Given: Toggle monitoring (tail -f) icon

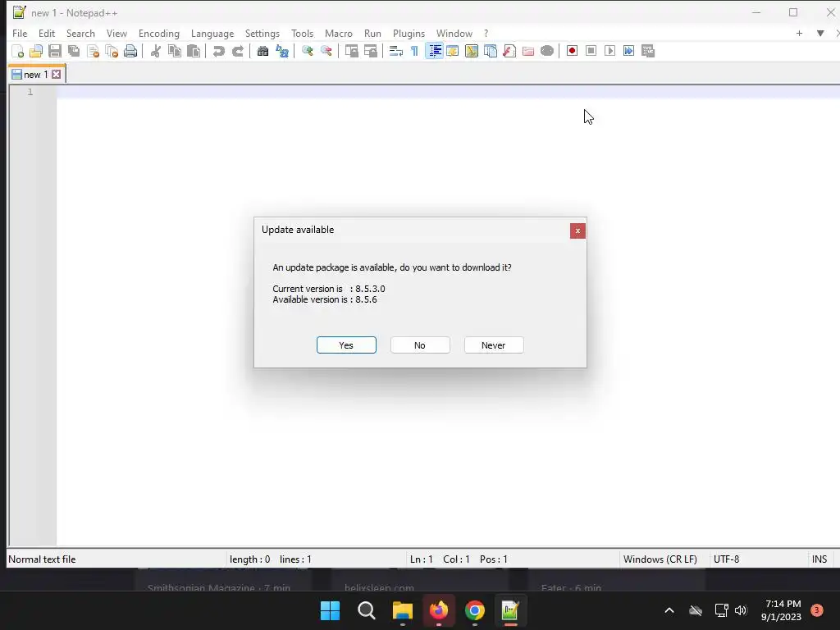Looking at the screenshot, I should 547,51.
